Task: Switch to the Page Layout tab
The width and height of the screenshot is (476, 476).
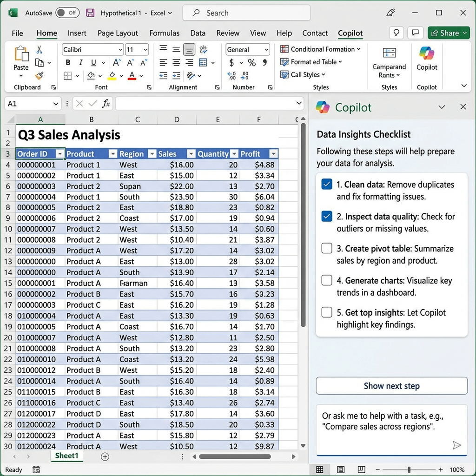Action: 118,33
